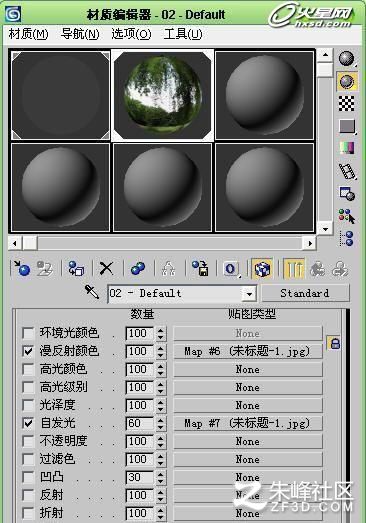366x523 pixels.
Task: Open the 选项(O) menu
Action: coord(131,34)
